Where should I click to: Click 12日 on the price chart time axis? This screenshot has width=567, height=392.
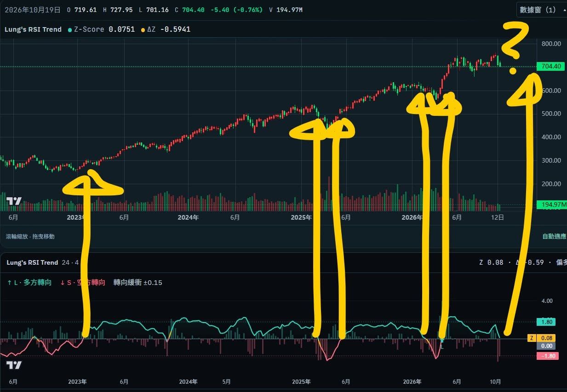pos(498,217)
